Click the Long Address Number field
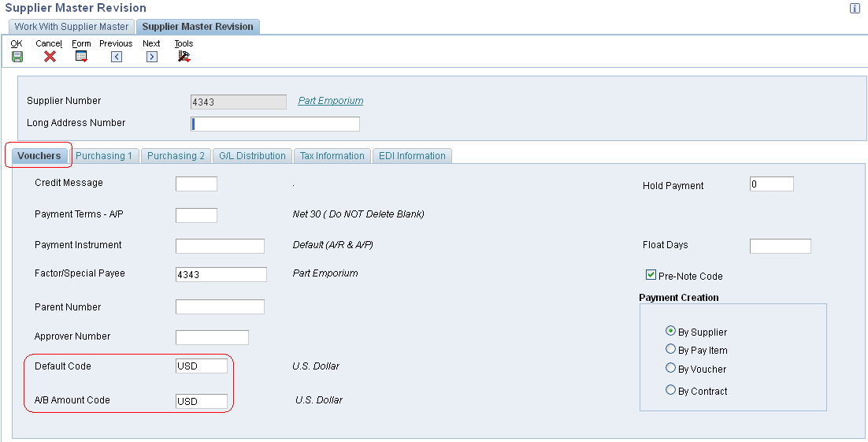 point(275,124)
